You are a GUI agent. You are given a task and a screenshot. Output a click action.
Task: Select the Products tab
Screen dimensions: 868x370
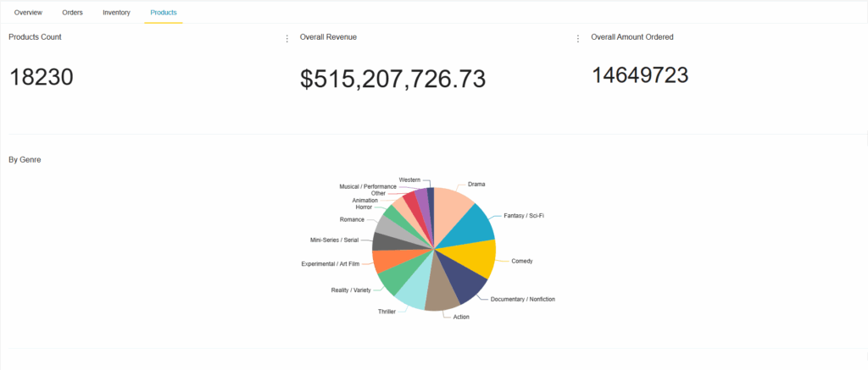pyautogui.click(x=164, y=13)
